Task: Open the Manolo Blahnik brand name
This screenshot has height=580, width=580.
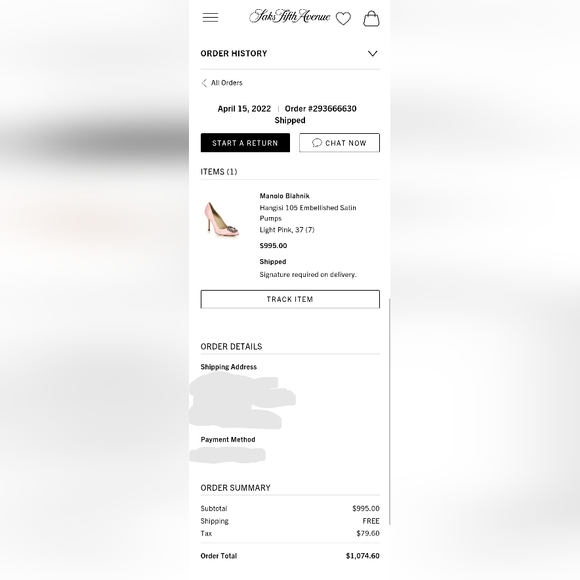Action: click(x=284, y=196)
